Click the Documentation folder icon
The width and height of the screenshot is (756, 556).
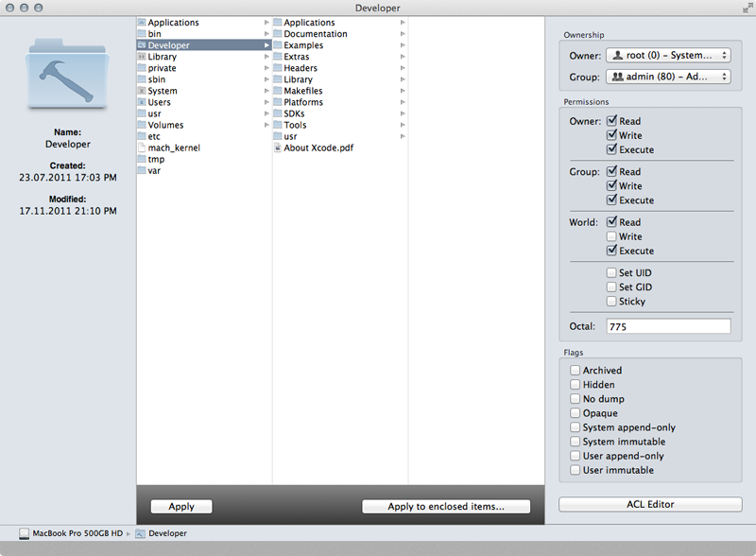coord(278,34)
